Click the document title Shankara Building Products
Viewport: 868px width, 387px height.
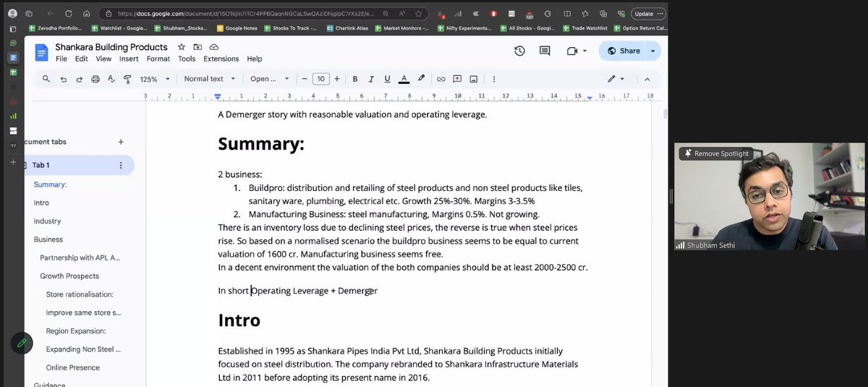(111, 47)
